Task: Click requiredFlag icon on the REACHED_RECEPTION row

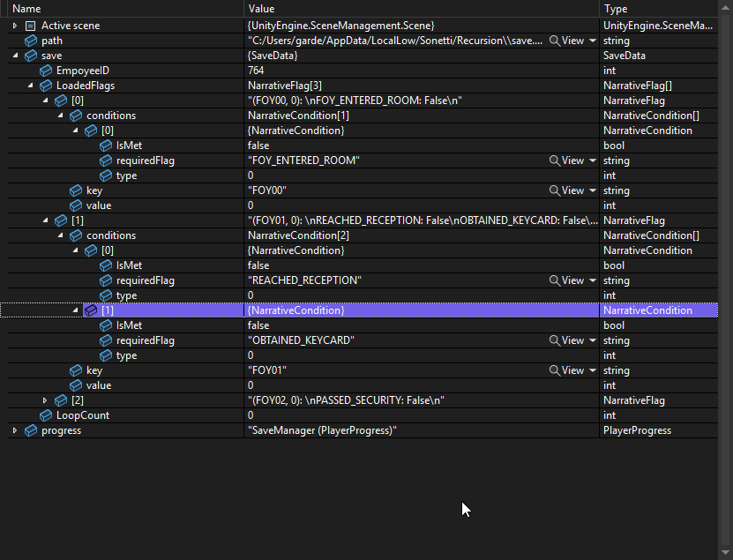Action: pos(106,280)
